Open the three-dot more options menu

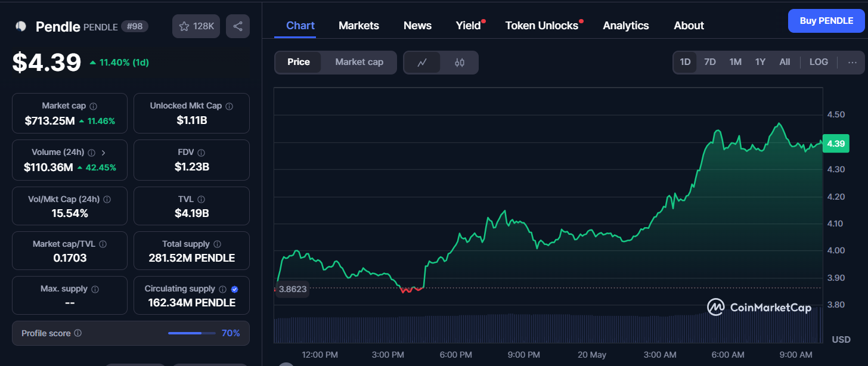click(852, 62)
